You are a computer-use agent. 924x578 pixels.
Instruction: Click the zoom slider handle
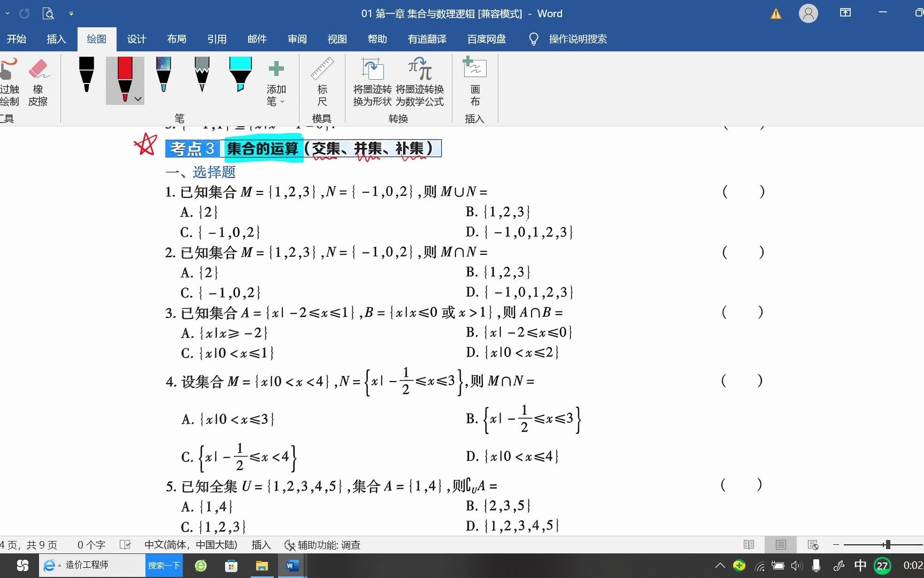click(888, 545)
